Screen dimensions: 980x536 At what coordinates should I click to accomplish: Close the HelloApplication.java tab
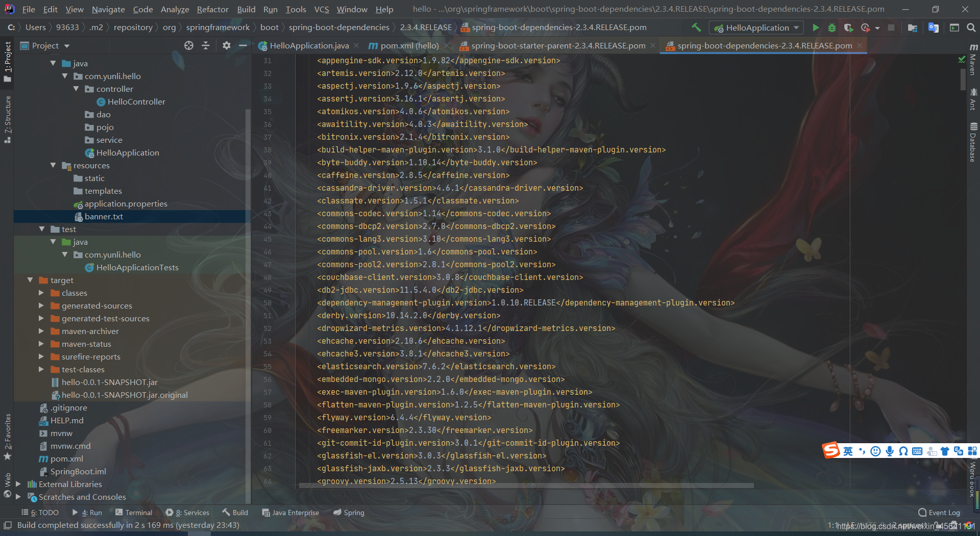(x=356, y=46)
